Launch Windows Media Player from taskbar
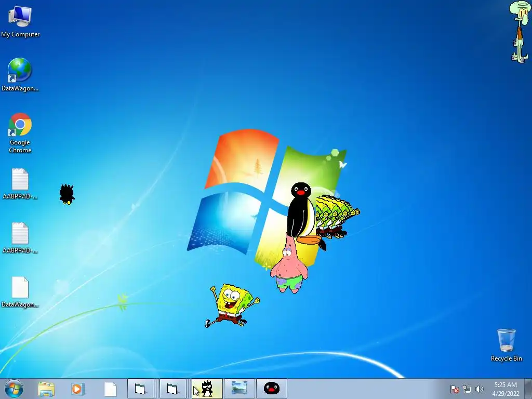The height and width of the screenshot is (399, 532). click(x=77, y=389)
